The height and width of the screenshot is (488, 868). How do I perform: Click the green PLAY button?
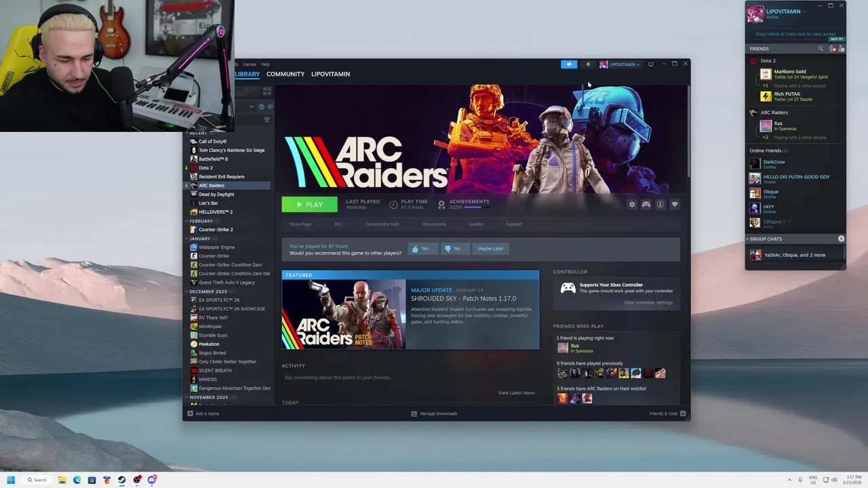coord(309,205)
